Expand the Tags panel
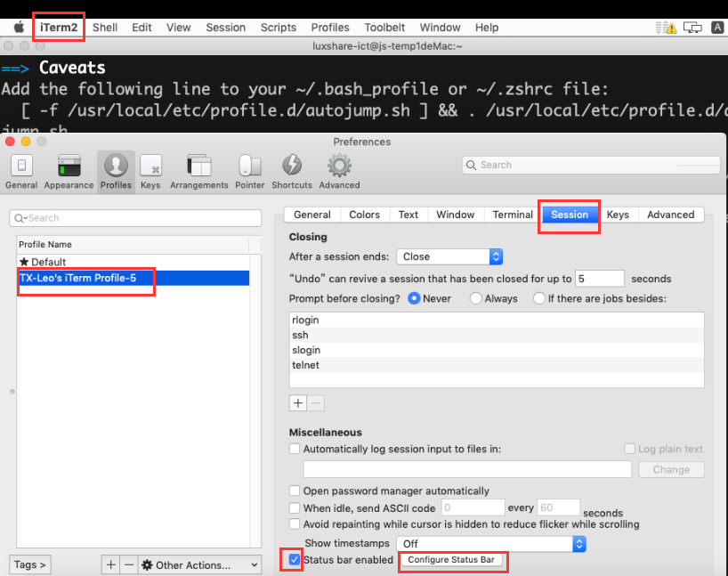The width and height of the screenshot is (728, 576). tap(30, 564)
